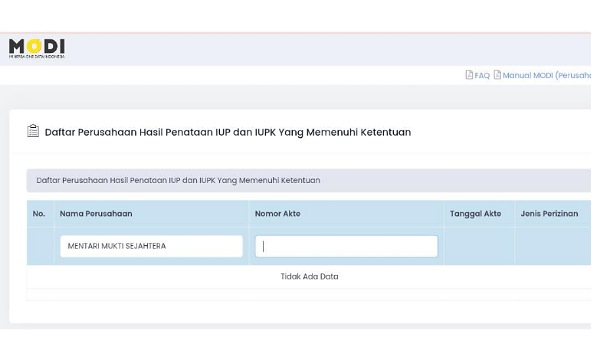Screen dimensions: 600x360
Task: Click the Nama Perusahaan column header
Action: pos(96,214)
